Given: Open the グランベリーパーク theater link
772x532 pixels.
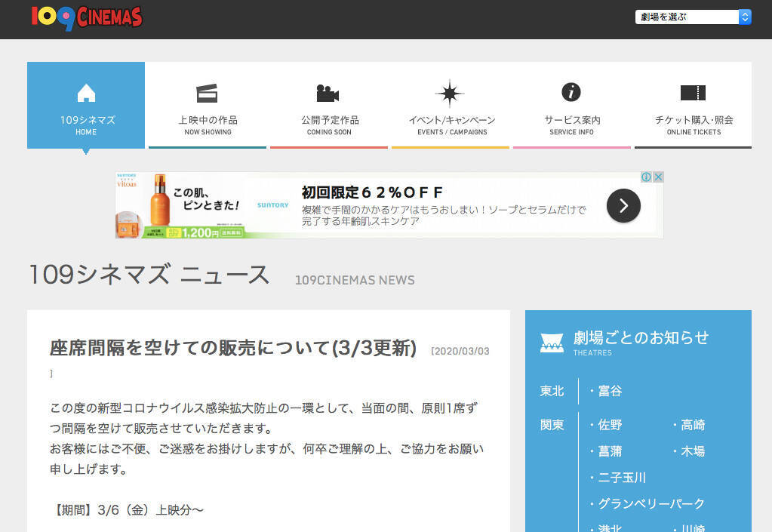Looking at the screenshot, I should [x=651, y=503].
